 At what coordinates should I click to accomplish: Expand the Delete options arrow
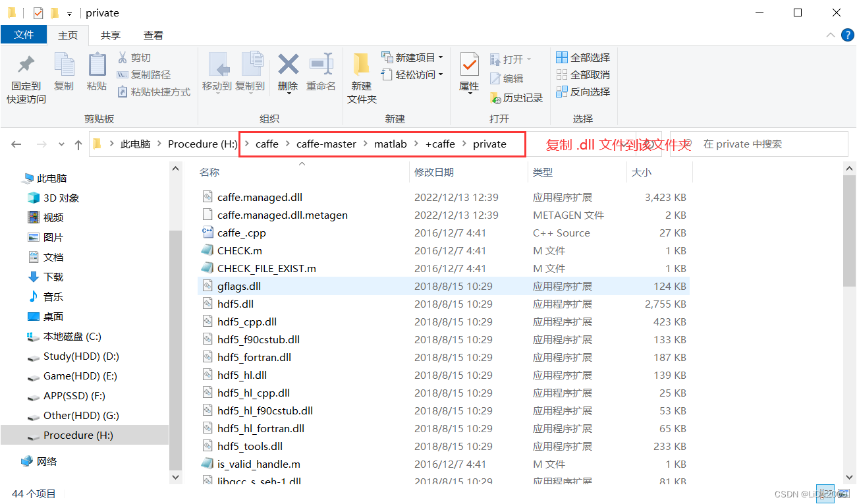(288, 94)
